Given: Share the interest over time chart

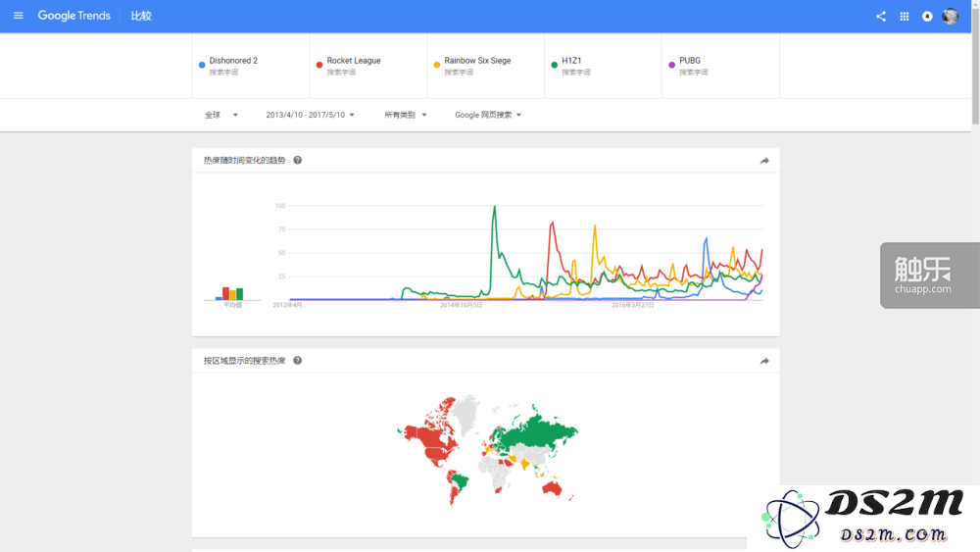Looking at the screenshot, I should [x=764, y=161].
